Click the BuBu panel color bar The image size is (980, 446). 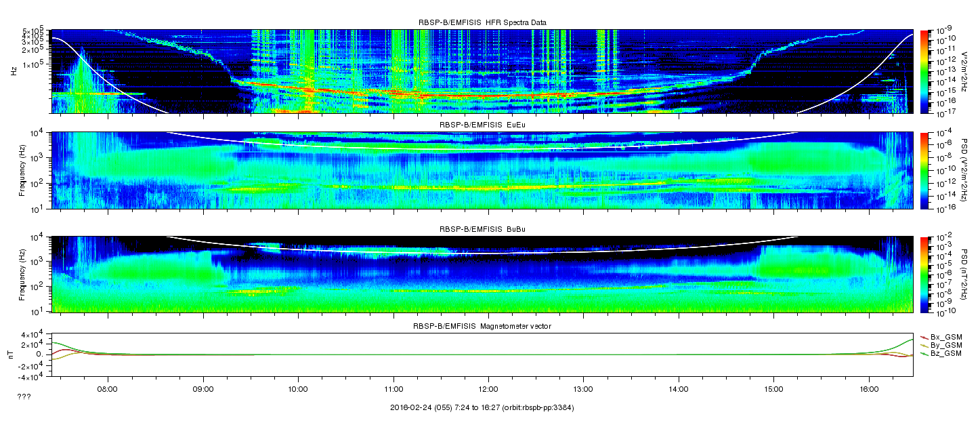click(924, 274)
